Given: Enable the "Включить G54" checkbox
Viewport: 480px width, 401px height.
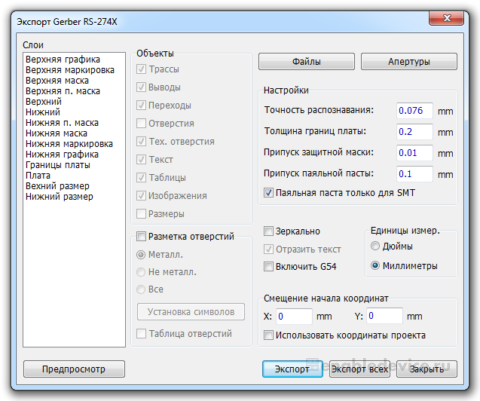Looking at the screenshot, I should click(x=269, y=266).
